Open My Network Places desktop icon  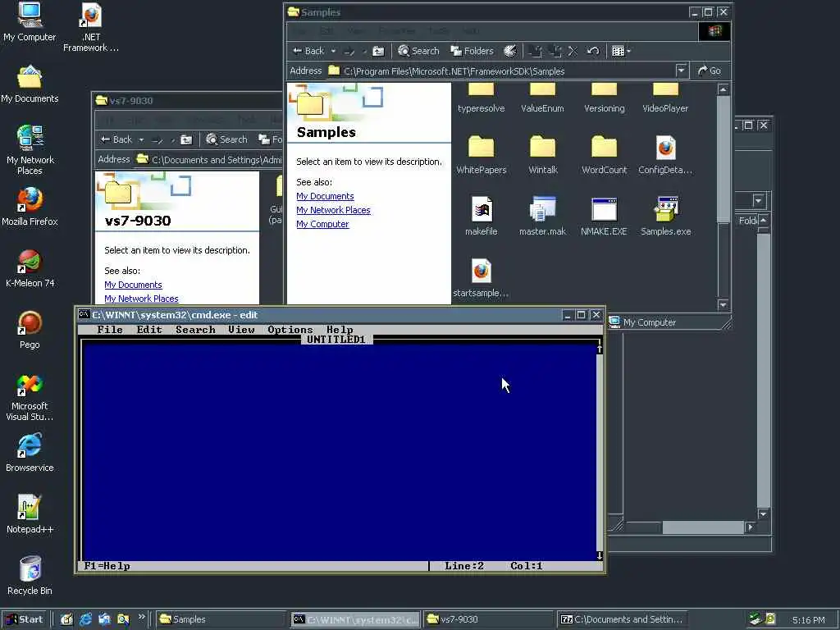[30, 150]
